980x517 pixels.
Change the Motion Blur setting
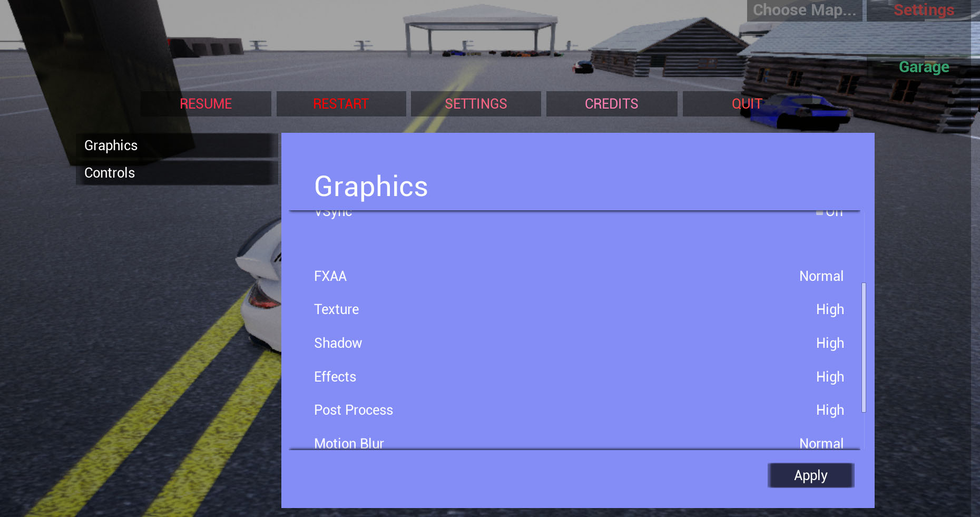click(x=821, y=443)
